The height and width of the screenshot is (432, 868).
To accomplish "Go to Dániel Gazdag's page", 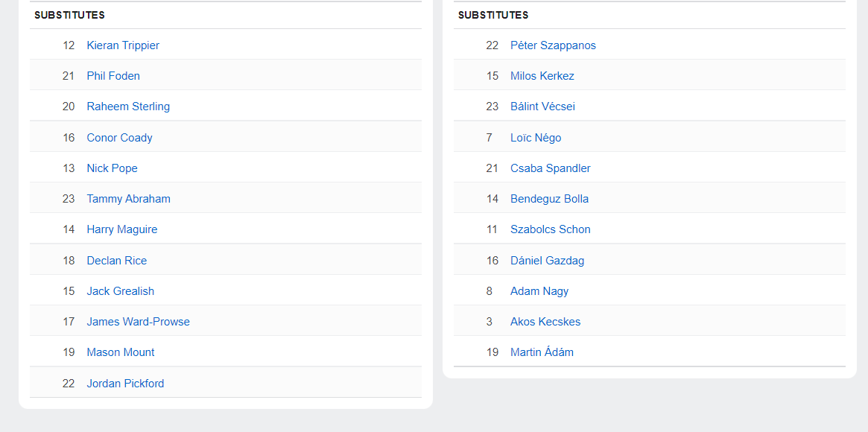I will pos(548,261).
